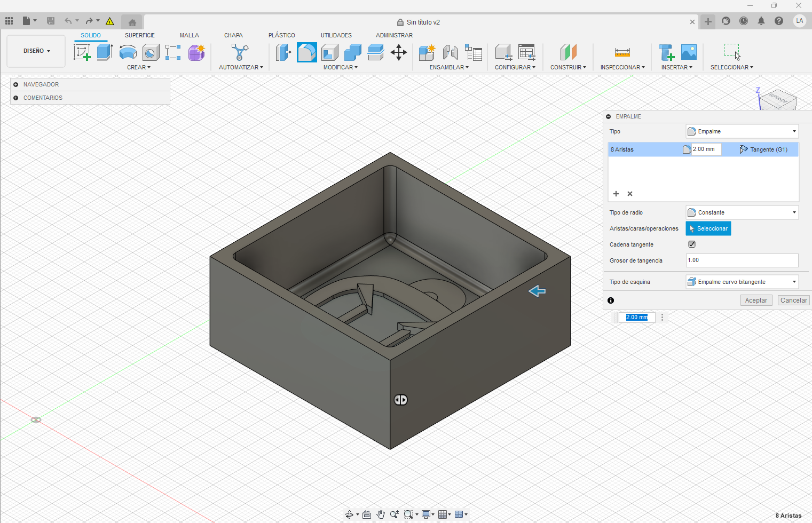The image size is (812, 523).
Task: Expand the COMENTARIOS panel
Action: 16,98
